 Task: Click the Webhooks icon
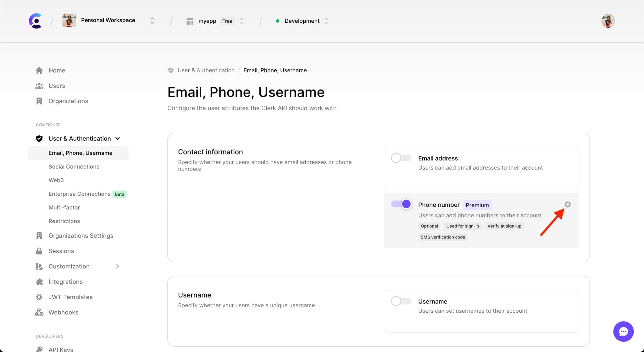pyautogui.click(x=39, y=312)
